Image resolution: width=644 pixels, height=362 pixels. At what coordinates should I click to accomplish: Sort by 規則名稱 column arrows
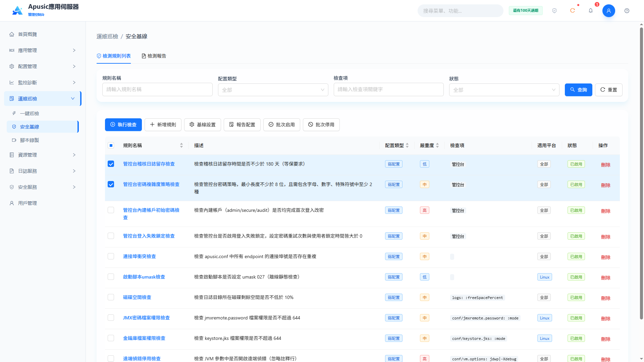click(181, 145)
